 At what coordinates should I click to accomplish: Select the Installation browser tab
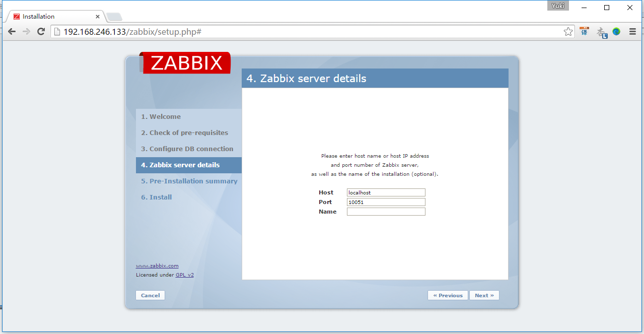pyautogui.click(x=55, y=17)
